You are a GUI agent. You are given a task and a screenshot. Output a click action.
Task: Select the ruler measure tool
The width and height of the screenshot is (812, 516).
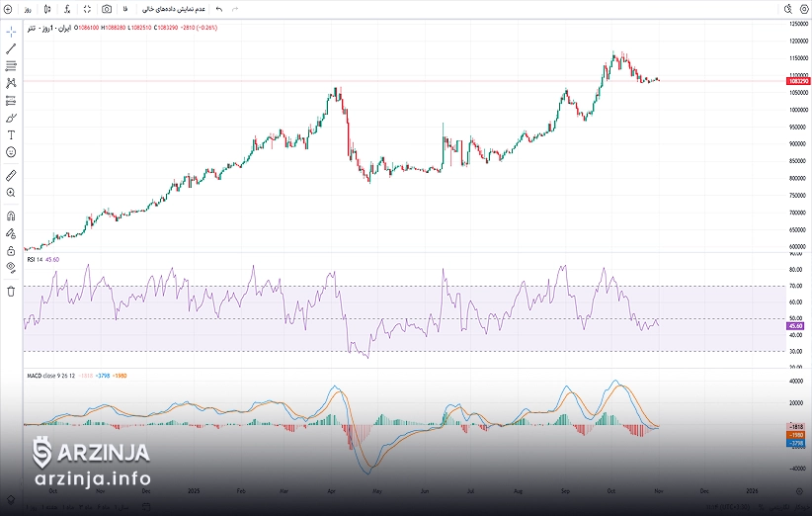(x=11, y=175)
